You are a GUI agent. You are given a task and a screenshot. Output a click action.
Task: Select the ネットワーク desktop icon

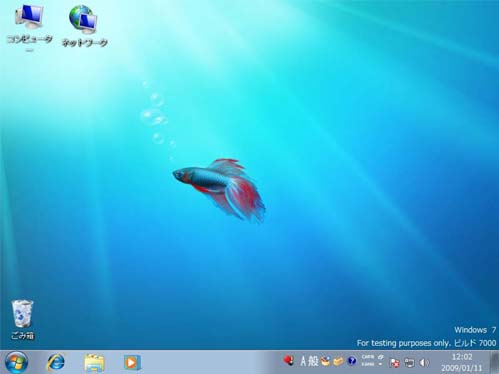84,26
